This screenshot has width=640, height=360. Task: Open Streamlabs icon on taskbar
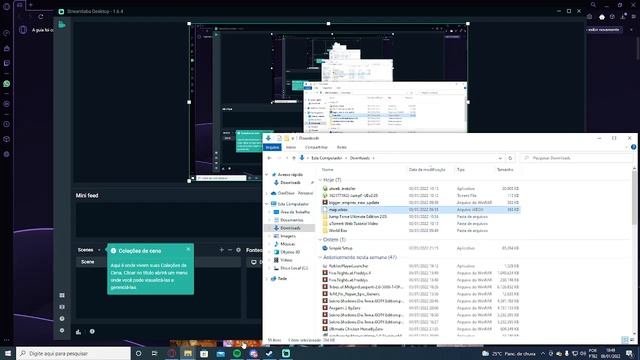point(286,353)
